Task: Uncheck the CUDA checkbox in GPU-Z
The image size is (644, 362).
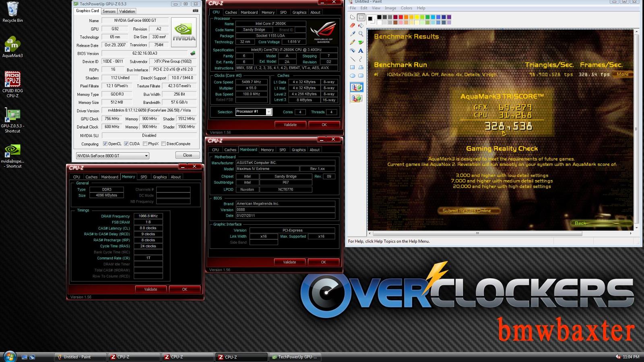Action: 126,144
